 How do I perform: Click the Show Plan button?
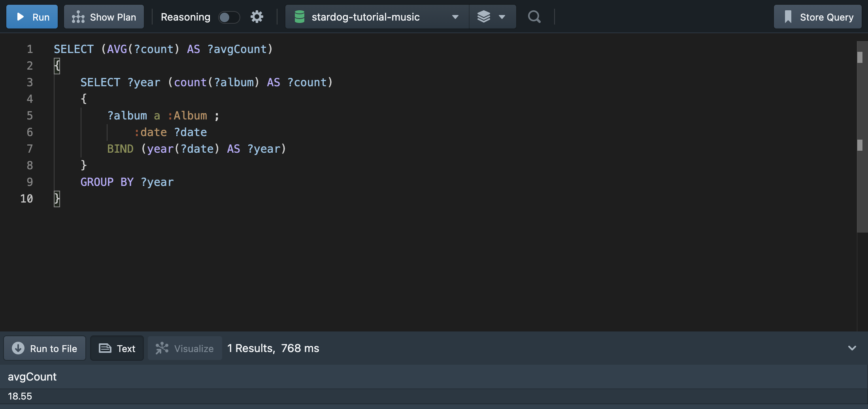(104, 17)
